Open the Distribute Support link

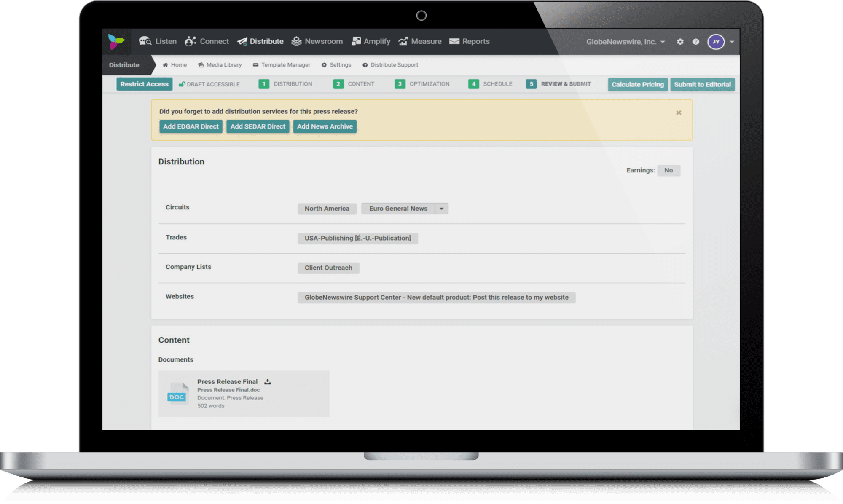(x=390, y=65)
